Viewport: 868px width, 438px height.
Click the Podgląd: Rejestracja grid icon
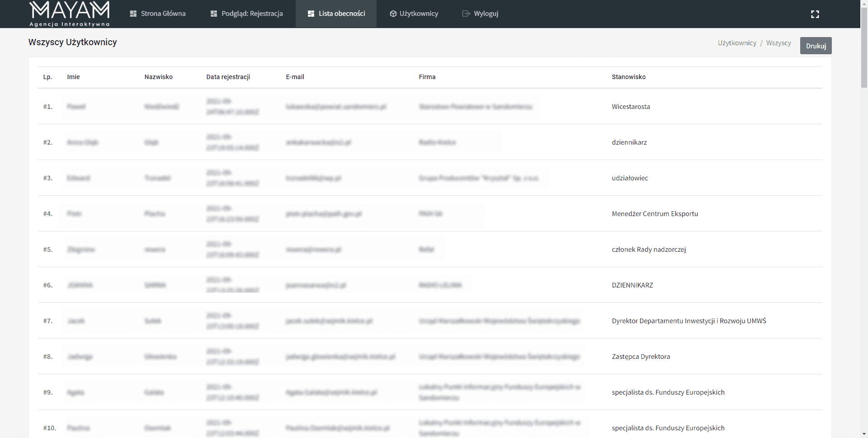tap(214, 14)
